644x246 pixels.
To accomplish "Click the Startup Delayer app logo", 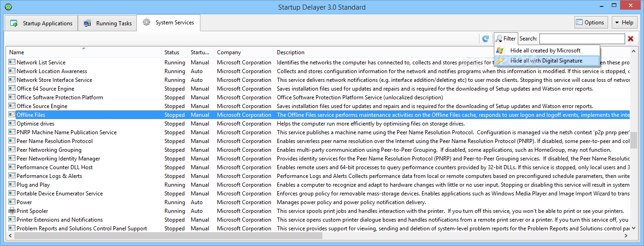I will point(8,7).
